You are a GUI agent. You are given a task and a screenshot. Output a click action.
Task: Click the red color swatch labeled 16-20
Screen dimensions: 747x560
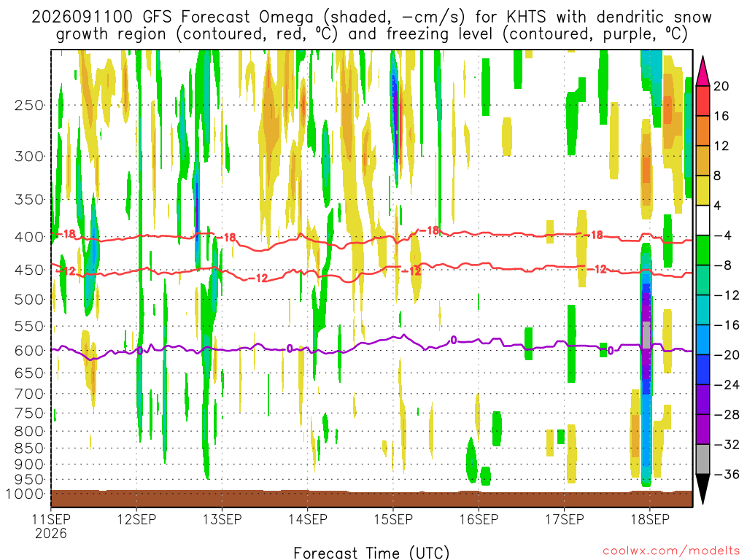pyautogui.click(x=703, y=101)
